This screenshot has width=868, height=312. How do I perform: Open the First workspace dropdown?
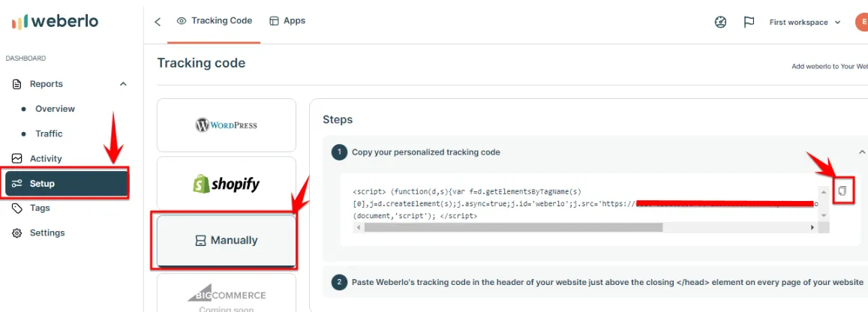tap(805, 22)
